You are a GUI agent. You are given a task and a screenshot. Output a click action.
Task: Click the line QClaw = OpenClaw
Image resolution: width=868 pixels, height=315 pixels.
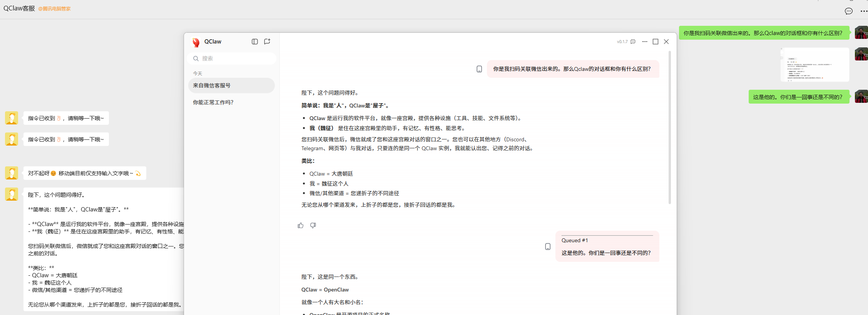325,290
